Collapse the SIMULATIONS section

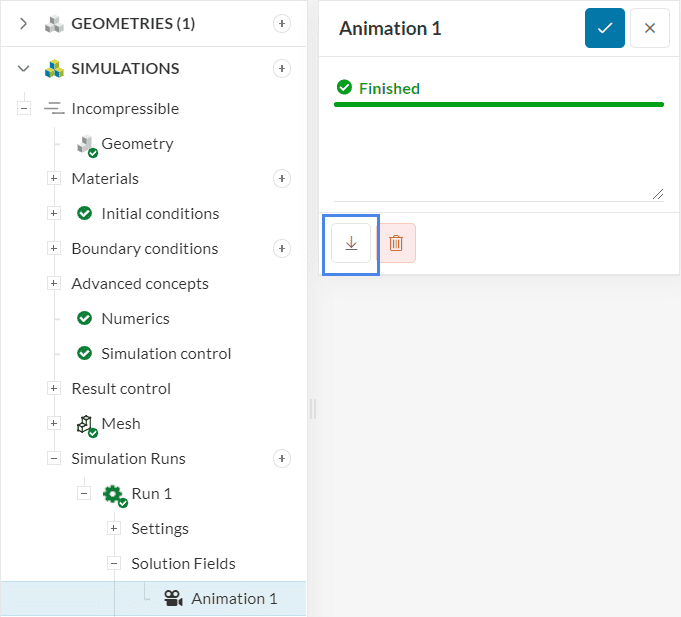(x=24, y=69)
